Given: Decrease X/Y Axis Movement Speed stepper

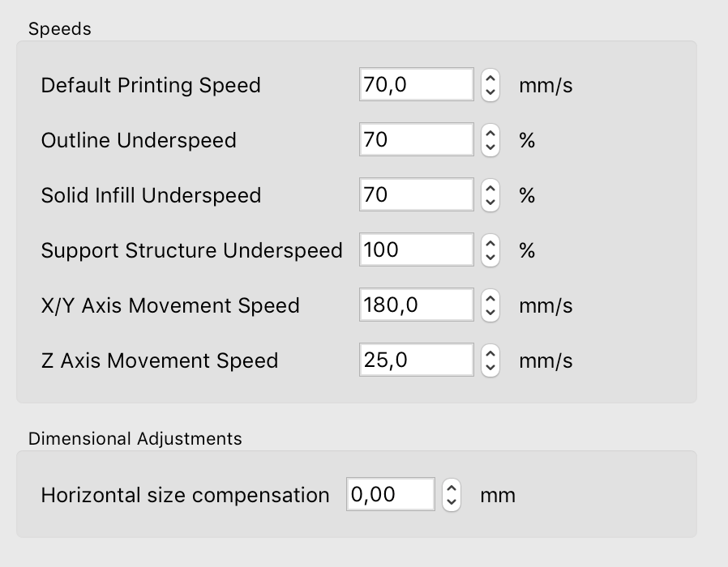Looking at the screenshot, I should point(490,312).
